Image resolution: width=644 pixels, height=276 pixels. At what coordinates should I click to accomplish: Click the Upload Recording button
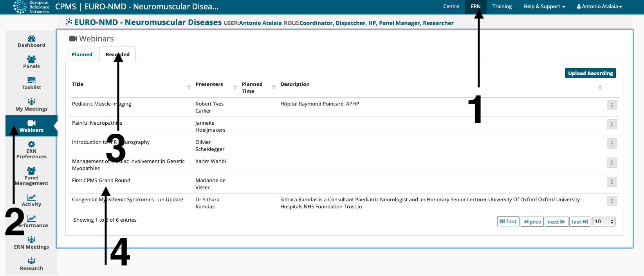(x=590, y=73)
